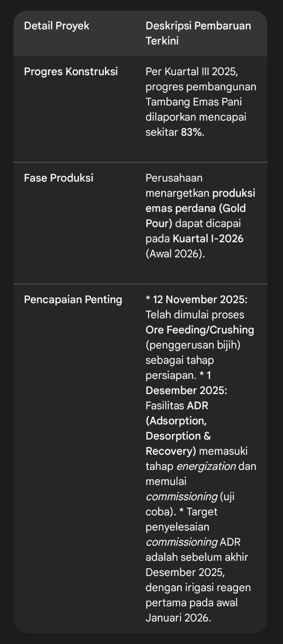The width and height of the screenshot is (283, 644).
Task: Select the bold "Kuartal I-2026" text
Action: point(208,239)
